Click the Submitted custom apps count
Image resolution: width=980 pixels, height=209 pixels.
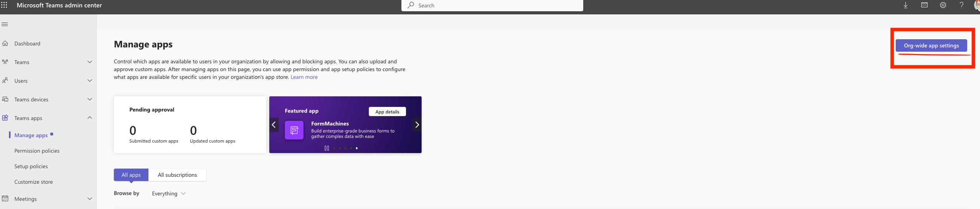click(x=133, y=131)
